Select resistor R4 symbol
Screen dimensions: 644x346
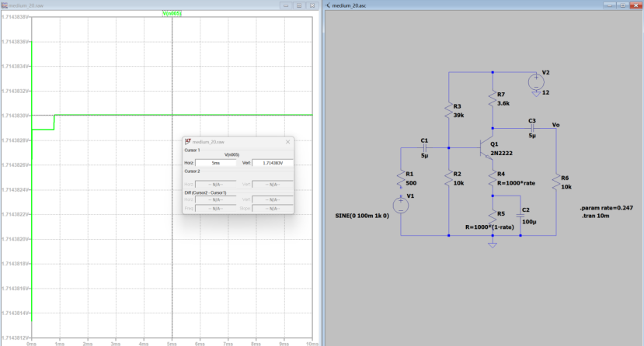coord(493,179)
